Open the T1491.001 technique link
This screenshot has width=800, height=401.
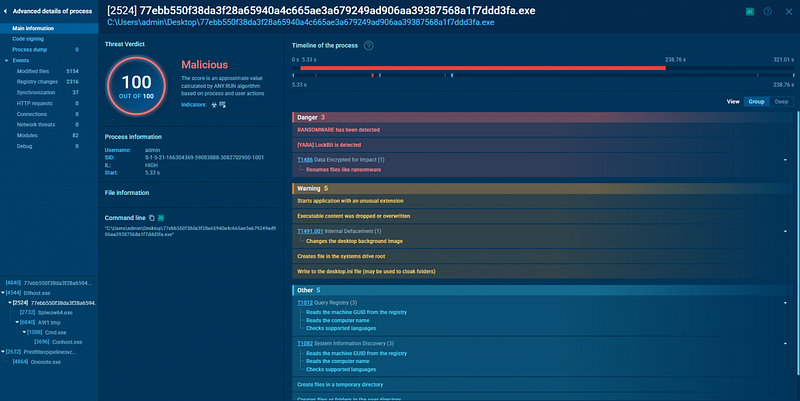(x=310, y=231)
